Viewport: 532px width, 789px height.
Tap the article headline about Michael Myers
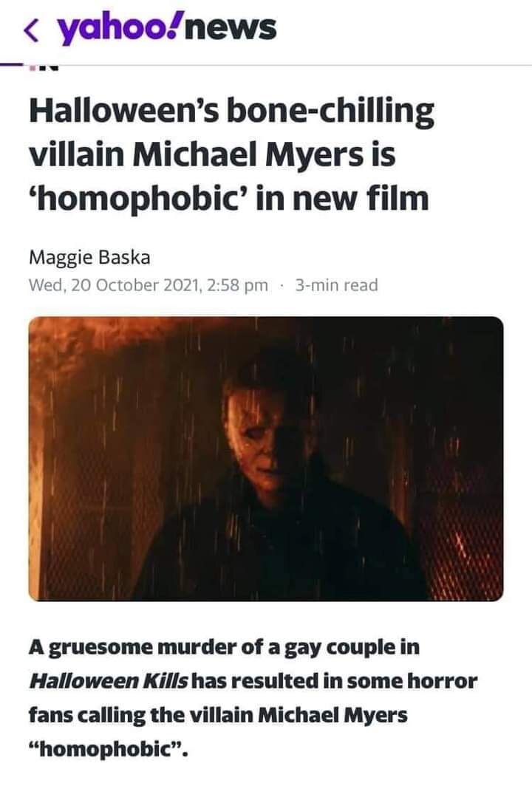231,154
